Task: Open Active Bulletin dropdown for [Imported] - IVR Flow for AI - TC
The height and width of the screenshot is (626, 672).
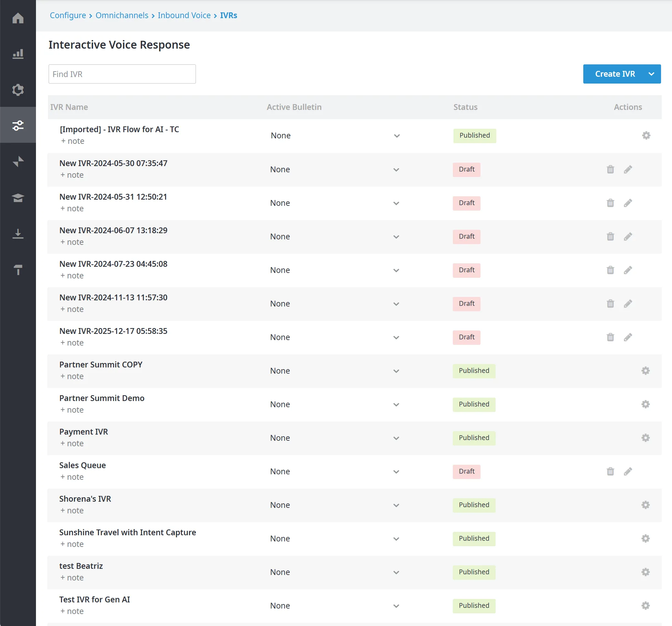Action: (x=335, y=136)
